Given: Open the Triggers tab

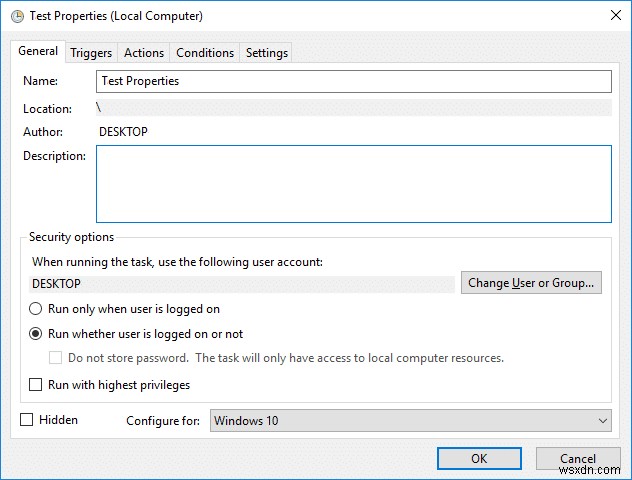Looking at the screenshot, I should point(91,53).
